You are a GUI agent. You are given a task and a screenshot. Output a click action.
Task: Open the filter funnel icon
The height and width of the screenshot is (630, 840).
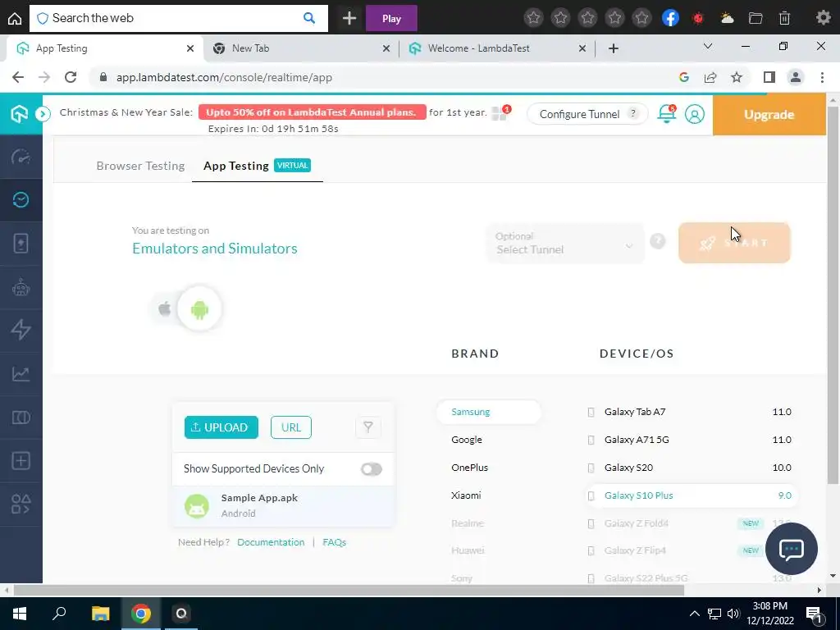[x=368, y=427]
